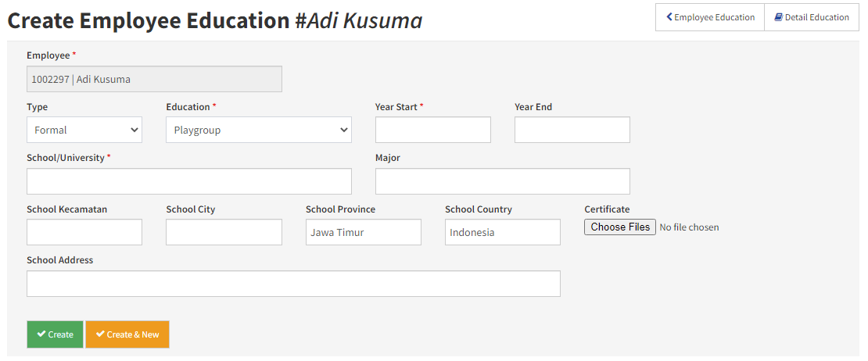Click the green Create button

(55, 334)
